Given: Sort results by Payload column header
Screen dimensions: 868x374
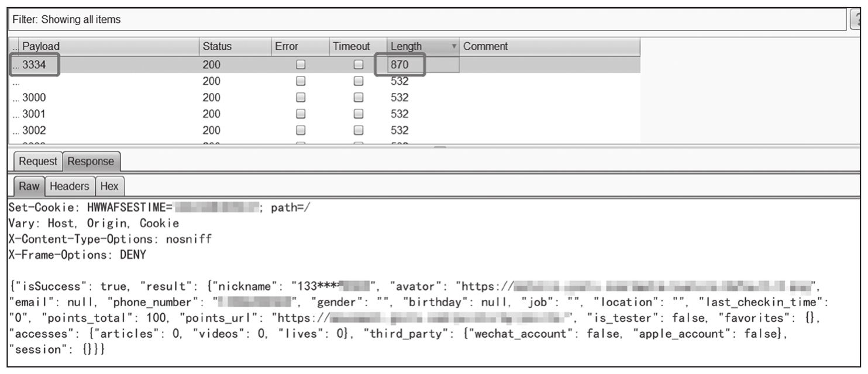Looking at the screenshot, I should (105, 47).
